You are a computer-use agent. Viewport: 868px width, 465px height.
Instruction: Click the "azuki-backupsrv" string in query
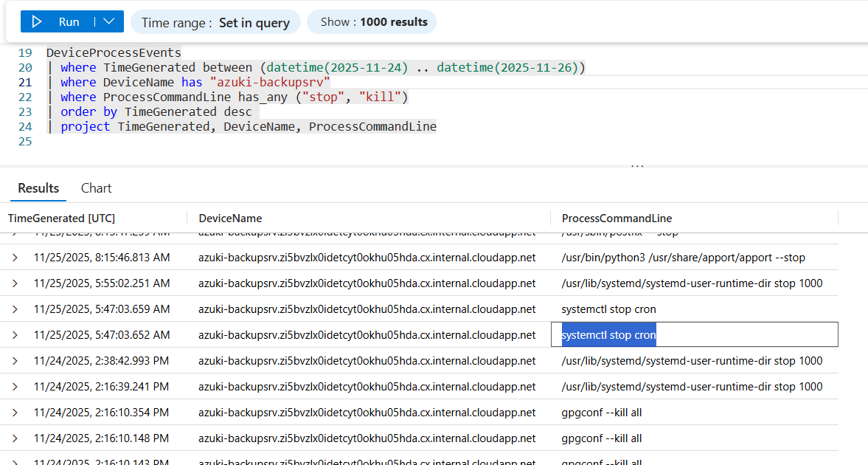(270, 82)
